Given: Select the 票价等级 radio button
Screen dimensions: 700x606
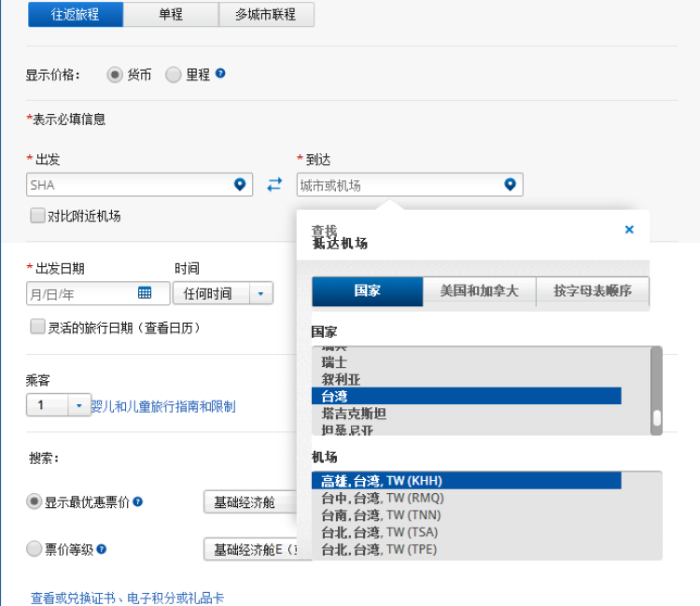Looking at the screenshot, I should click(35, 549).
